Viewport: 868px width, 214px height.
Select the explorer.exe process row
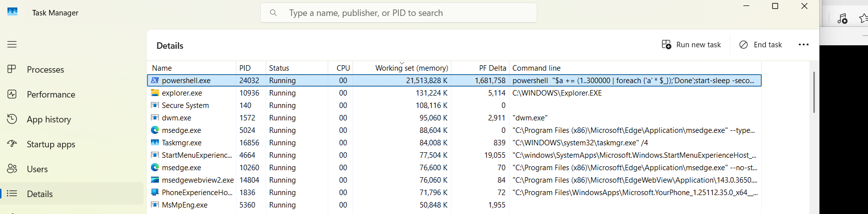point(454,93)
